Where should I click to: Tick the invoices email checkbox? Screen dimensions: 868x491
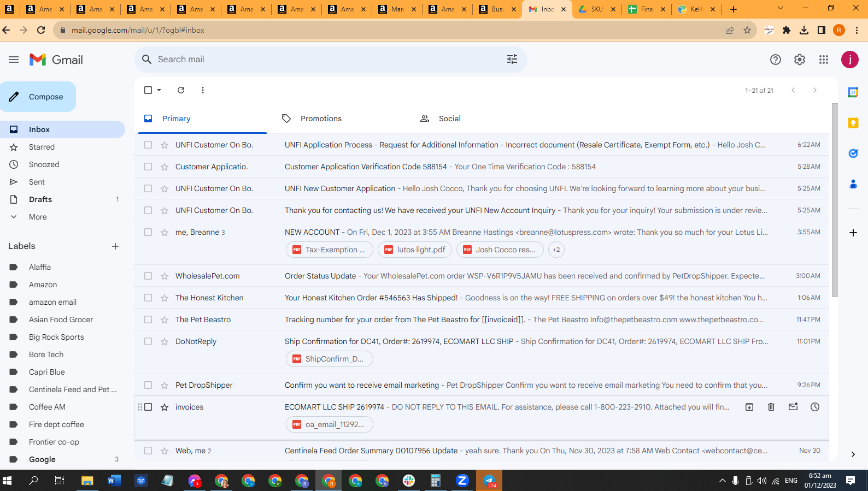click(148, 407)
